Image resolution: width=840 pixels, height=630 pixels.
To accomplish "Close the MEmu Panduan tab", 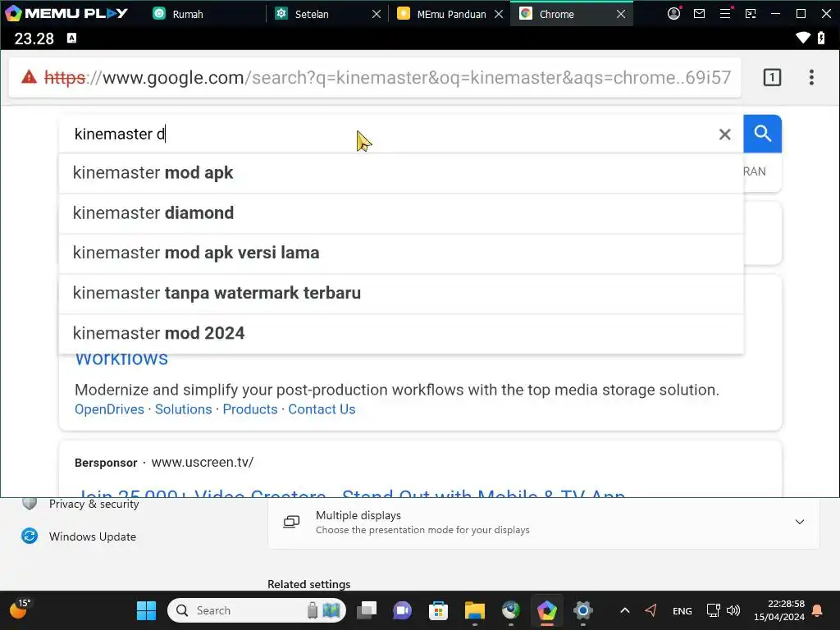I will pyautogui.click(x=498, y=14).
